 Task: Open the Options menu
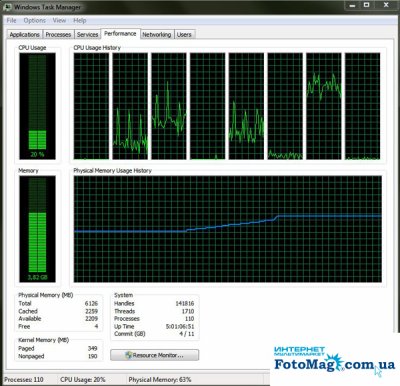coord(35,20)
